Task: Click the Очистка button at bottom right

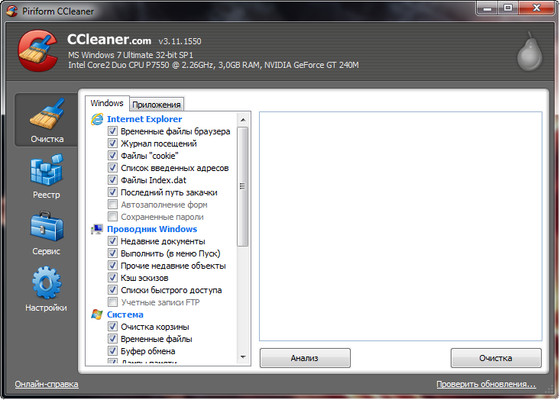Action: [x=496, y=358]
